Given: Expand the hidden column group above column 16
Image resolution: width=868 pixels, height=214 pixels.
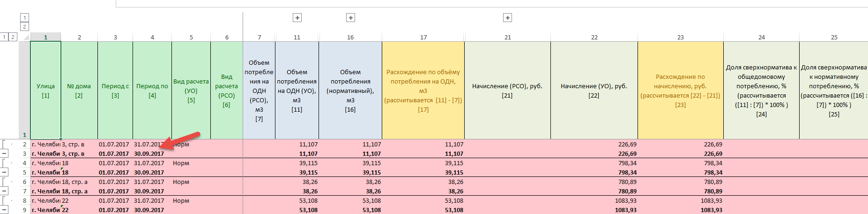Looking at the screenshot, I should (x=350, y=18).
